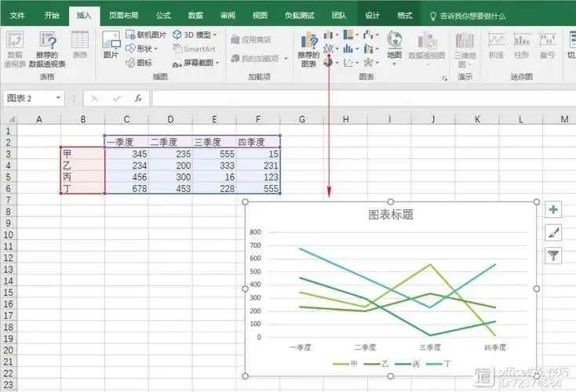Open the chart group dialog launcher

click(444, 78)
